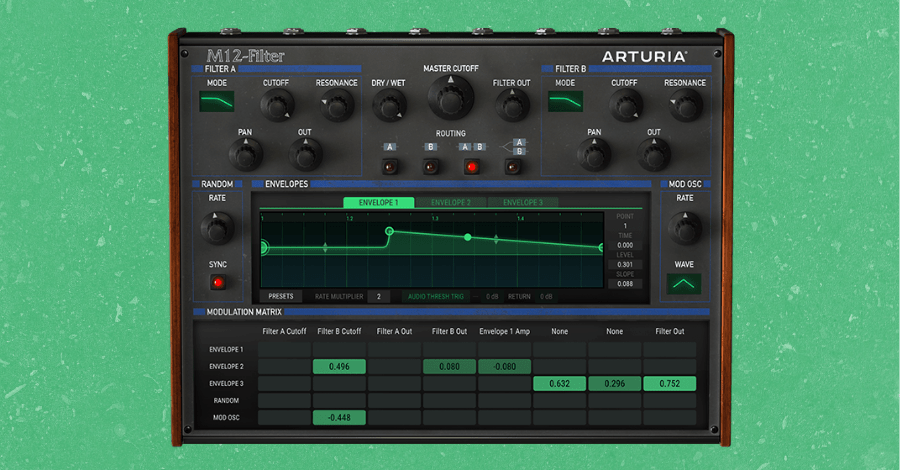Click the M12-Filter title logo
This screenshot has height=470, width=900.
tap(245, 56)
